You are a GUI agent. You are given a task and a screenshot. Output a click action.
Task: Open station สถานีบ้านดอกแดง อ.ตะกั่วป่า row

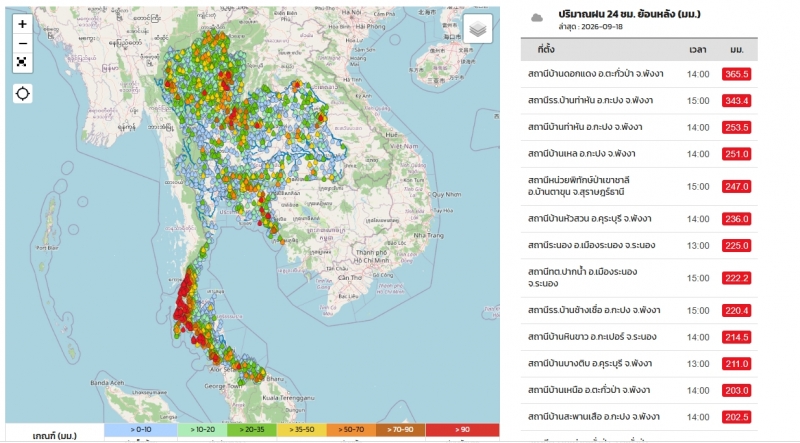(x=639, y=74)
